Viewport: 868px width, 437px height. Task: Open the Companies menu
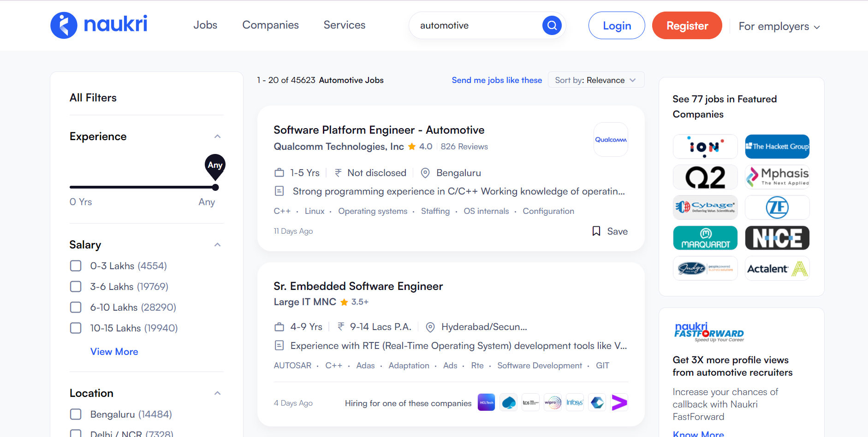pyautogui.click(x=270, y=25)
